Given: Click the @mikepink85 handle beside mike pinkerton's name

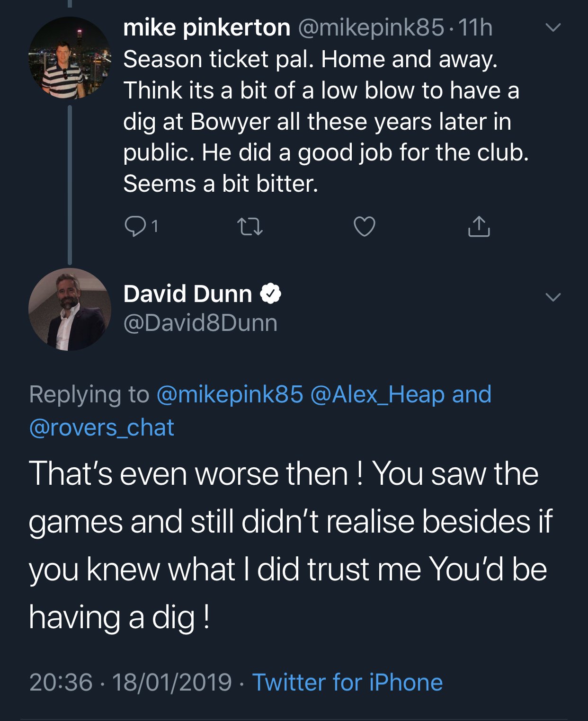Looking at the screenshot, I should click(x=371, y=27).
